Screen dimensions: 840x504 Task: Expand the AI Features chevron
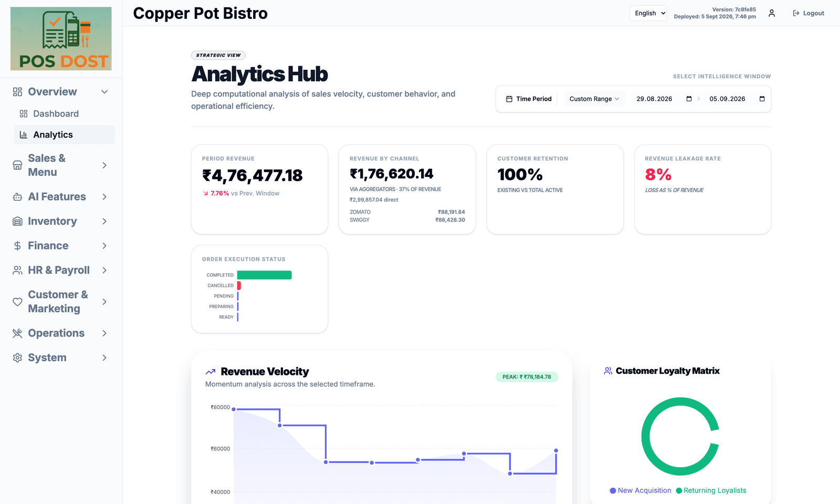104,197
